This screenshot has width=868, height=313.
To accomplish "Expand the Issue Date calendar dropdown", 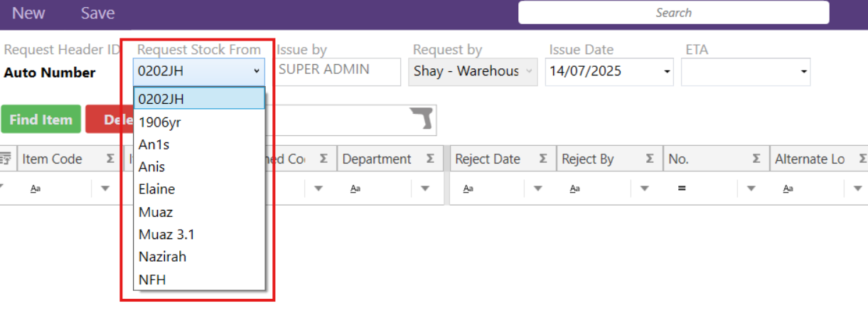I will (667, 72).
